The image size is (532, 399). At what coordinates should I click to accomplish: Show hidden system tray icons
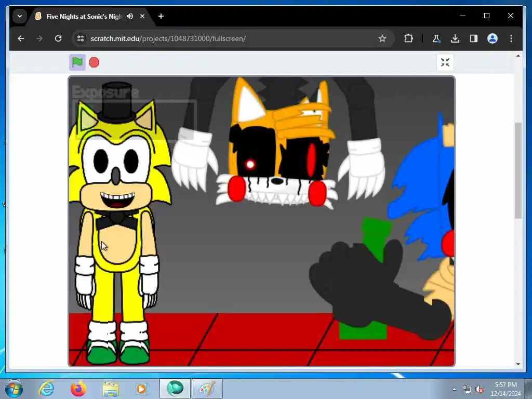point(454,390)
